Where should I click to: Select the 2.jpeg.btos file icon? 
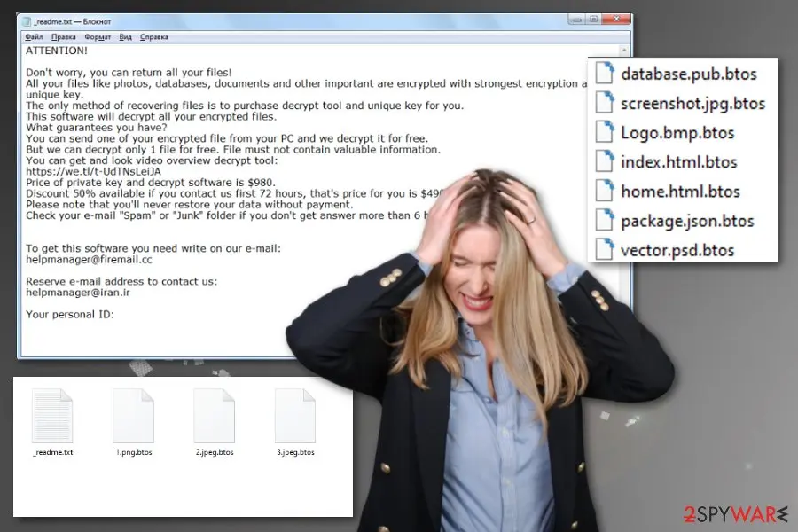point(215,416)
